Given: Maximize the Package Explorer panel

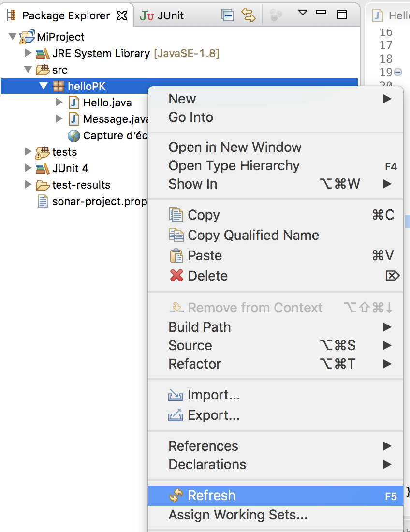Looking at the screenshot, I should (x=342, y=15).
